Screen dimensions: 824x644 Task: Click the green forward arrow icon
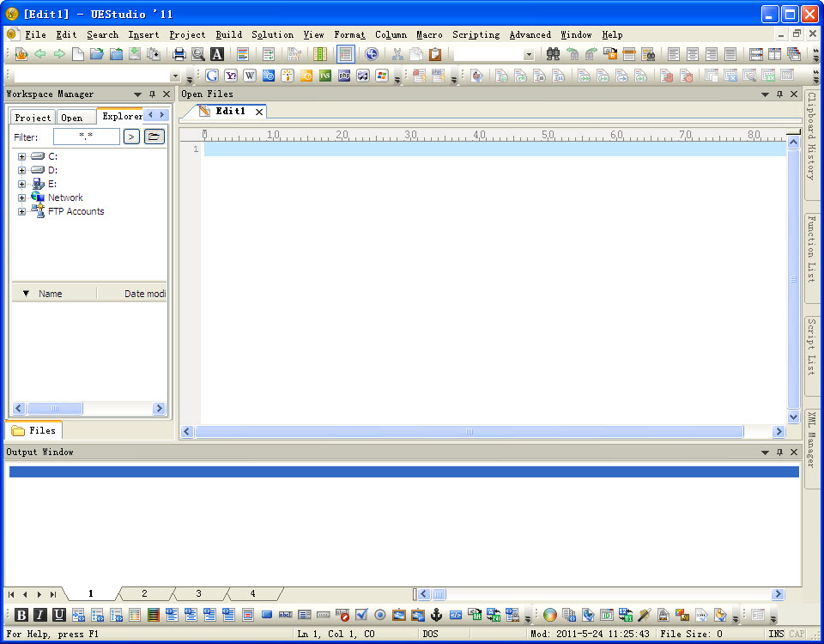(59, 54)
